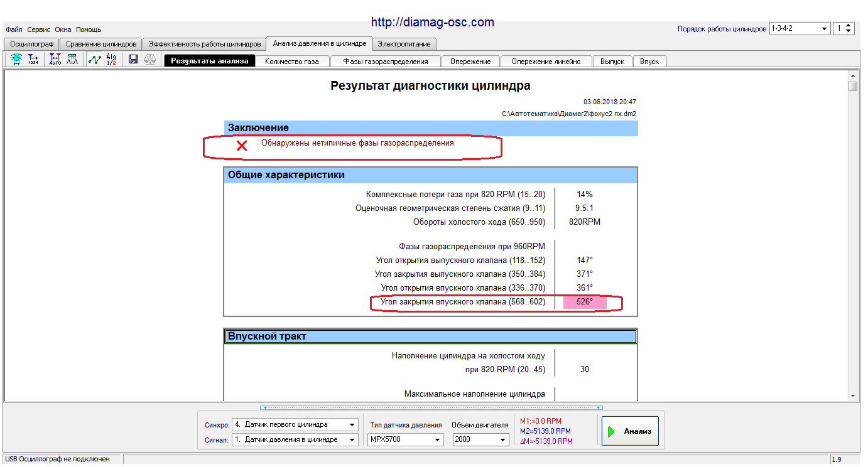
Task: Toggle the green line-graph toolbar icon
Action: [x=94, y=60]
